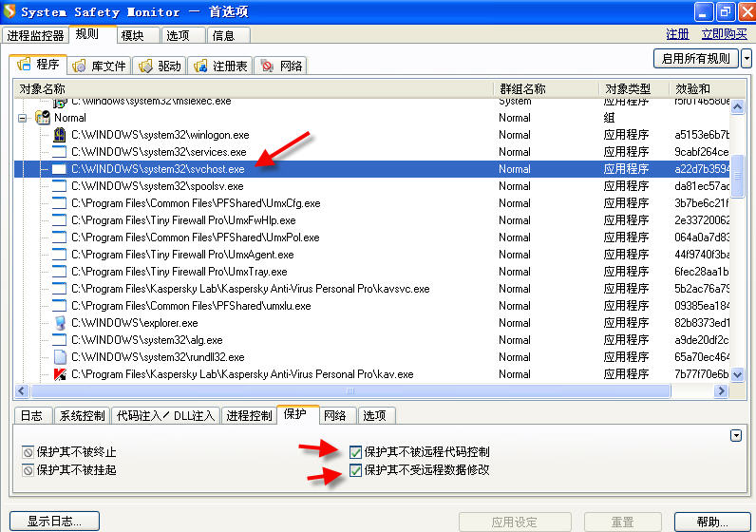Click the 显示日志 button

click(54, 522)
